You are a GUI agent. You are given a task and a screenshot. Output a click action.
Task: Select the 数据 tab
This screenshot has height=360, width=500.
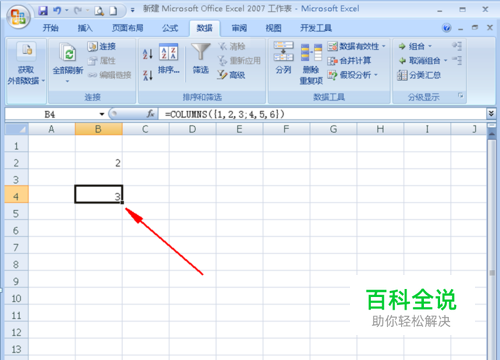[205, 28]
